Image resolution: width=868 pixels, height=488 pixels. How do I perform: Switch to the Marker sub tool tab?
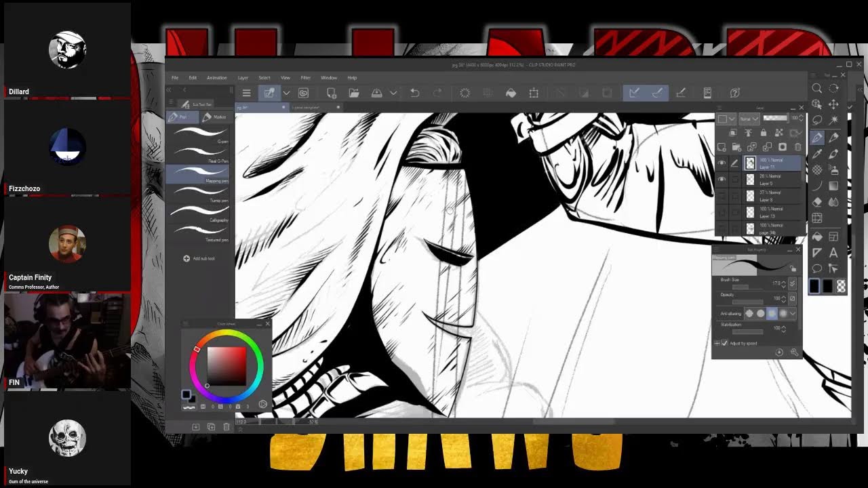click(215, 117)
